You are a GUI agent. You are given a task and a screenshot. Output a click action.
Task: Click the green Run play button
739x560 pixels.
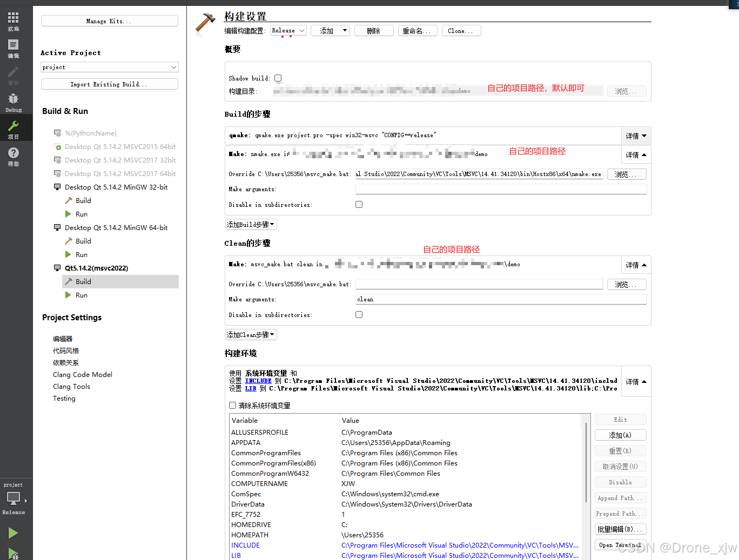pyautogui.click(x=14, y=533)
